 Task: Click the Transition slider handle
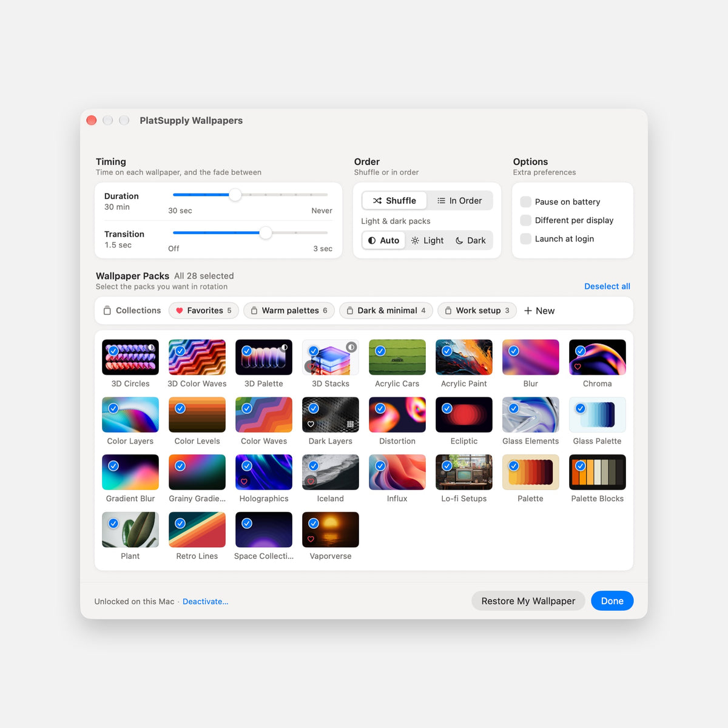coord(266,233)
